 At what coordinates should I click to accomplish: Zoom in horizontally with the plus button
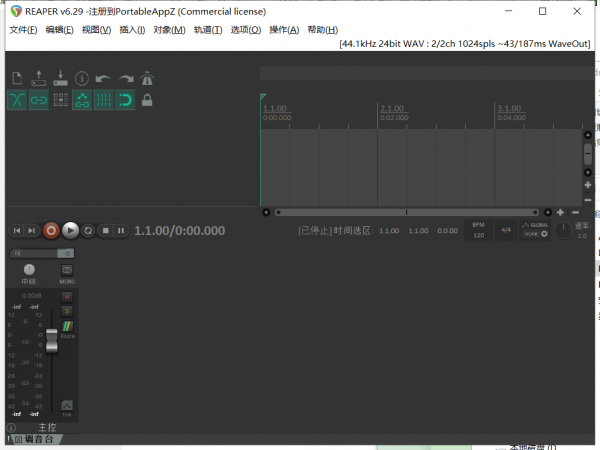[x=560, y=212]
